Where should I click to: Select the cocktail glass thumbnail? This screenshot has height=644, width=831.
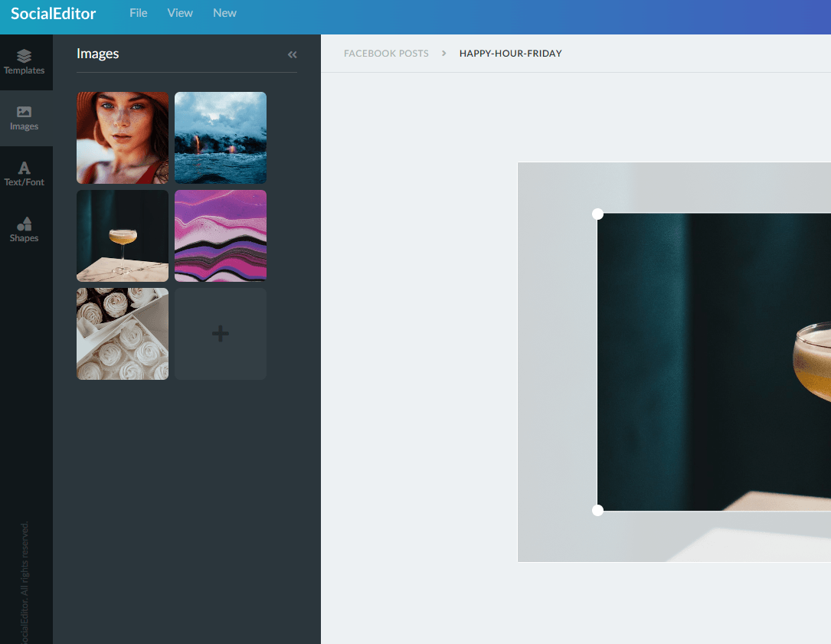click(x=123, y=236)
